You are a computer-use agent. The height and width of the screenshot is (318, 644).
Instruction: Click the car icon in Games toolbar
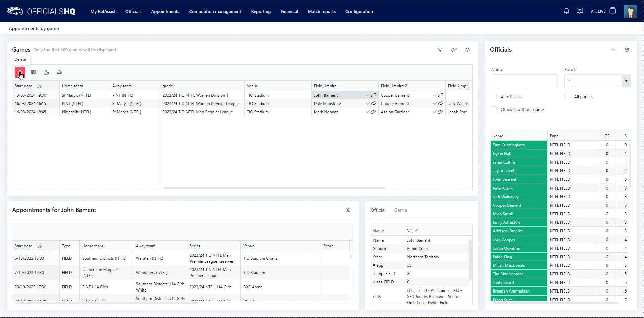(59, 72)
